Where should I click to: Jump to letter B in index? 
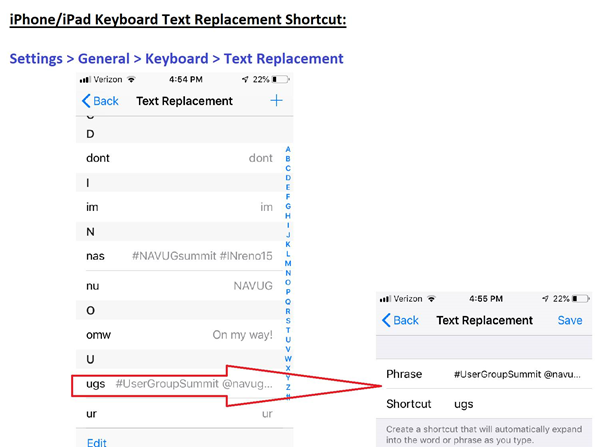[x=288, y=159]
